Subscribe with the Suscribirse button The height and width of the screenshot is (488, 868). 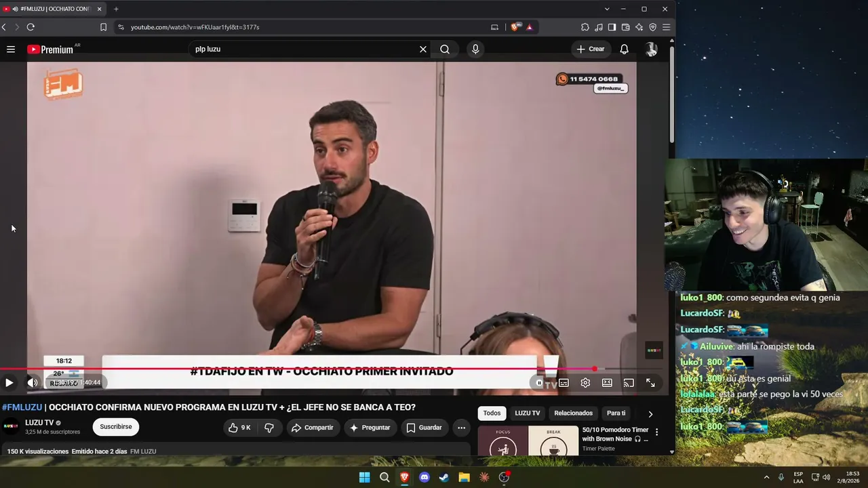116,427
